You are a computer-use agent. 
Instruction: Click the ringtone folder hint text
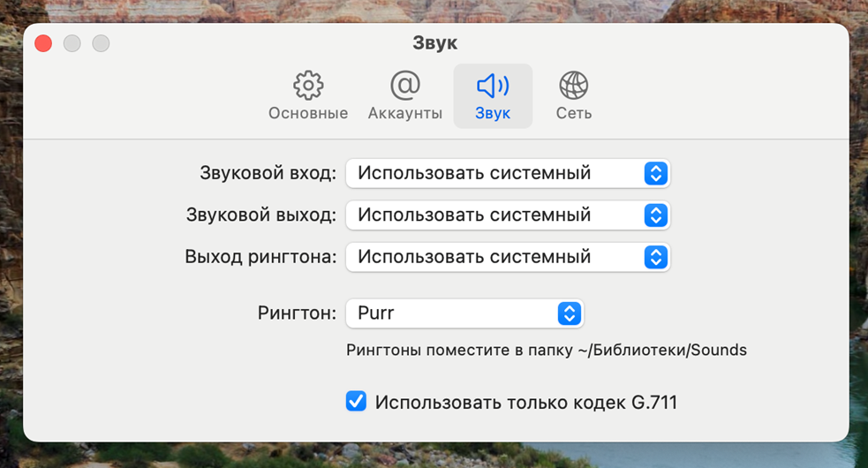point(546,350)
